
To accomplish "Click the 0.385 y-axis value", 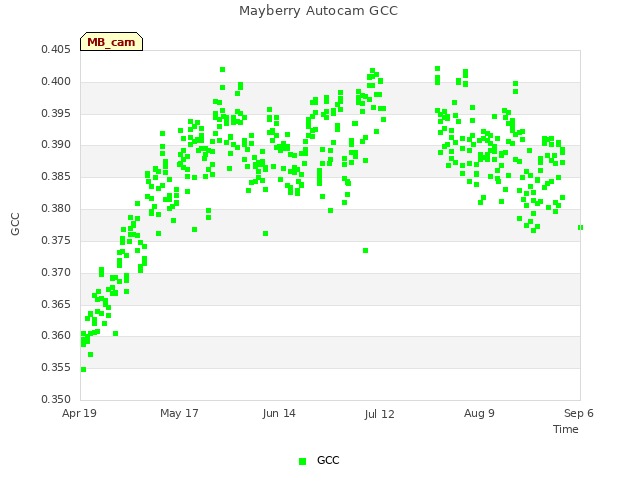I will pyautogui.click(x=56, y=176).
